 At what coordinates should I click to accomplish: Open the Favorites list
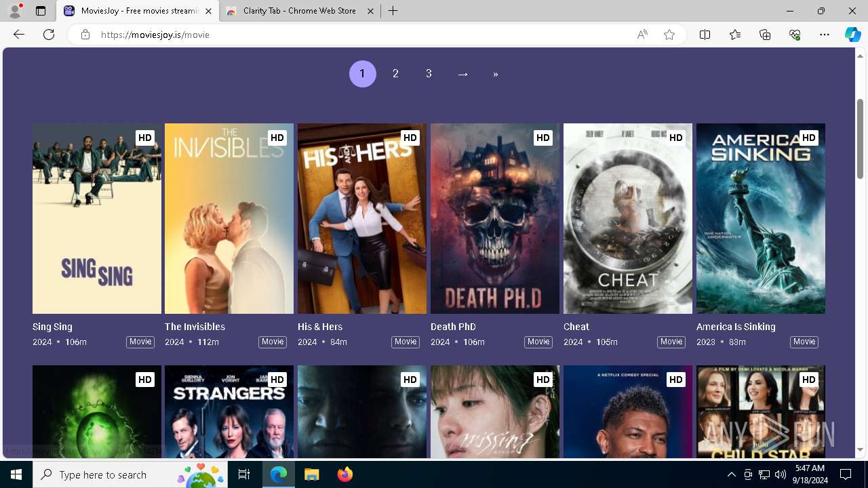click(735, 35)
